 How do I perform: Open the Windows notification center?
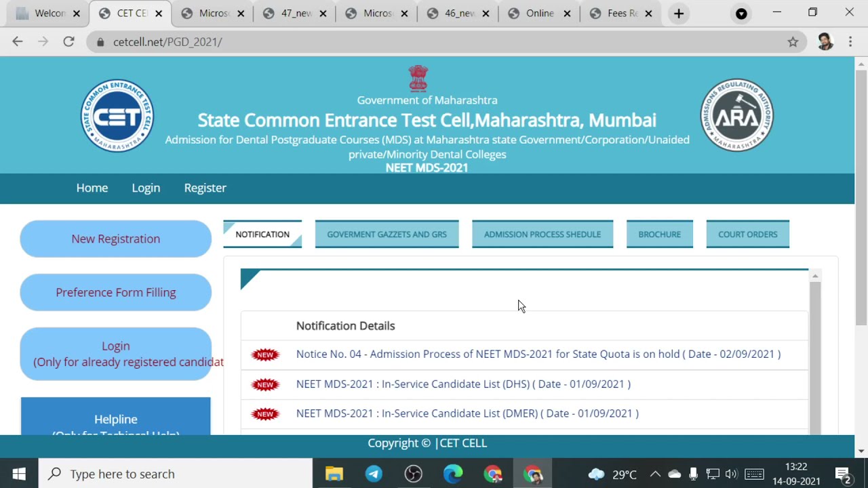coord(843,474)
